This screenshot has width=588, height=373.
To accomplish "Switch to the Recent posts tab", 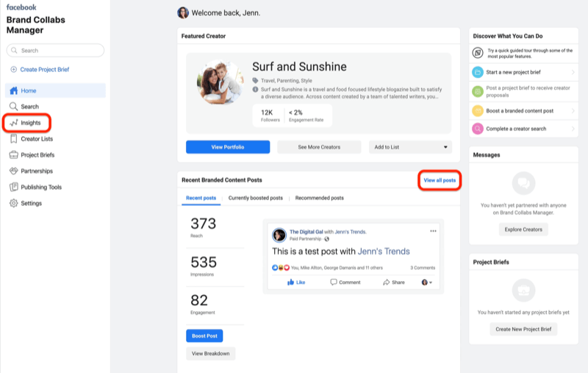I will pos(201,198).
